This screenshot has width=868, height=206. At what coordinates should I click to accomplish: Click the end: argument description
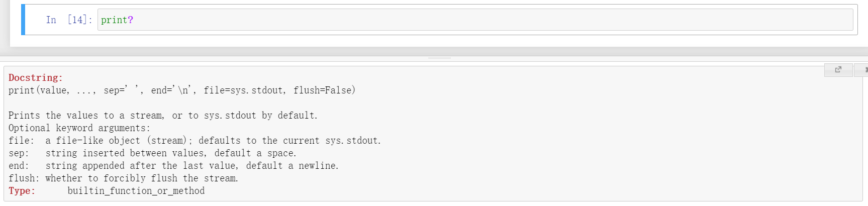[173, 166]
